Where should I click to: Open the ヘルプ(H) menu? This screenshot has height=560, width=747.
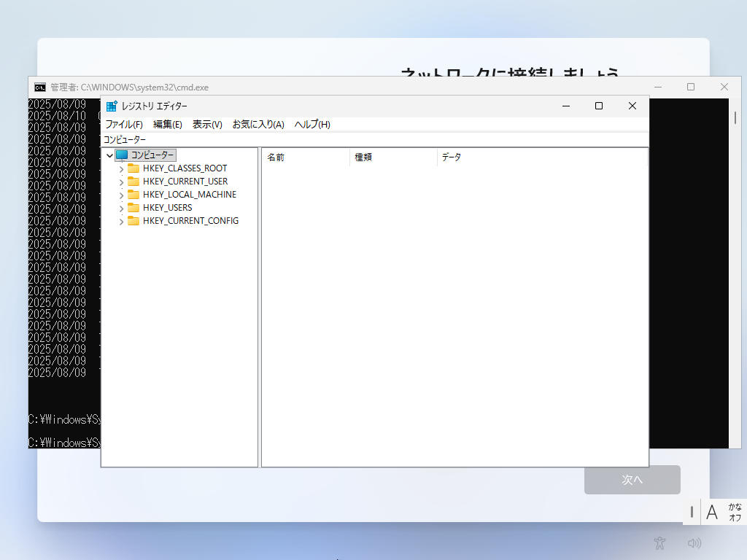(x=312, y=124)
